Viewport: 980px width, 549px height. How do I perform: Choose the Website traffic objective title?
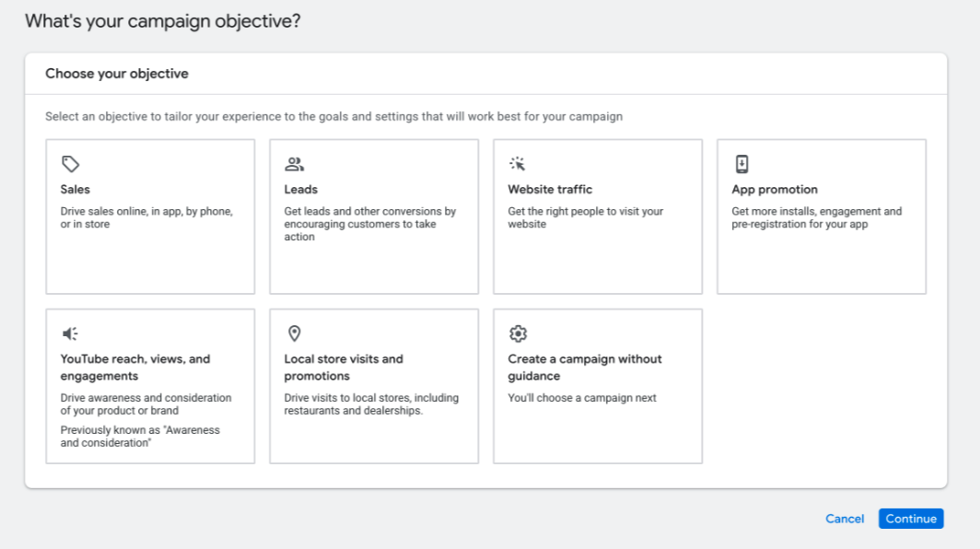[x=550, y=190]
